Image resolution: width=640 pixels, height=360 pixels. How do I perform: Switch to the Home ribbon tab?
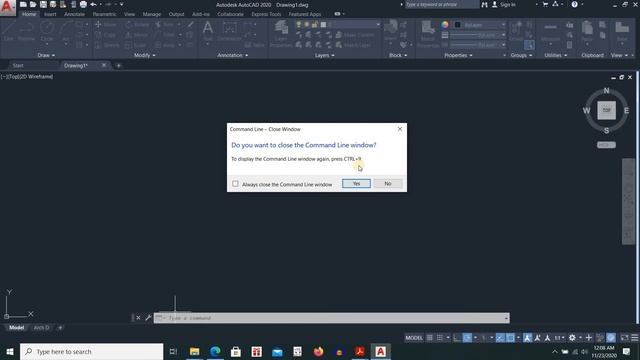[29, 14]
